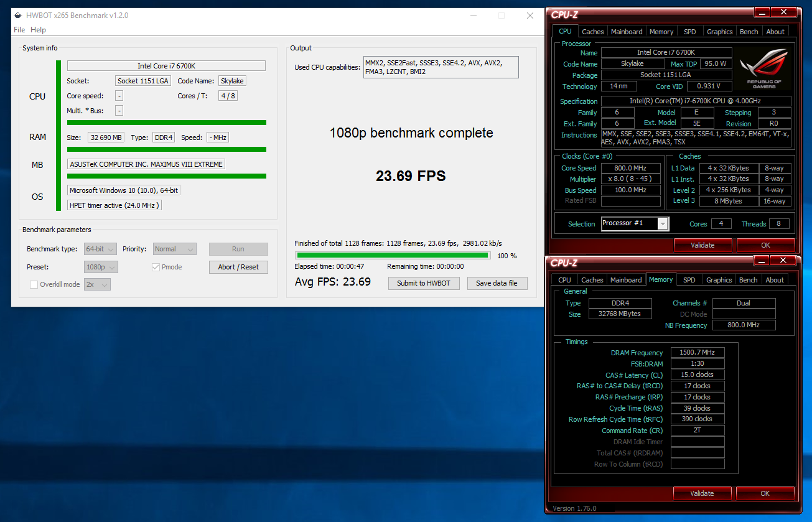Switch to Mainboard tab in lower CPU-Z
The width and height of the screenshot is (812, 522).
tap(626, 280)
